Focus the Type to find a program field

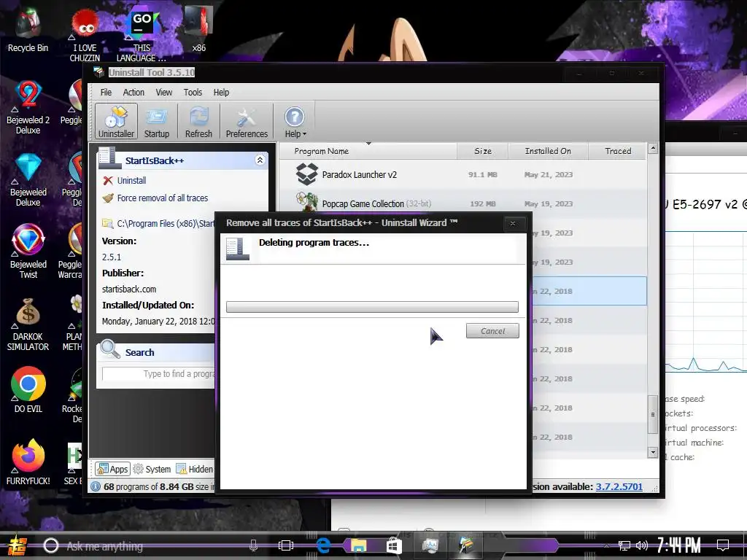click(x=158, y=374)
